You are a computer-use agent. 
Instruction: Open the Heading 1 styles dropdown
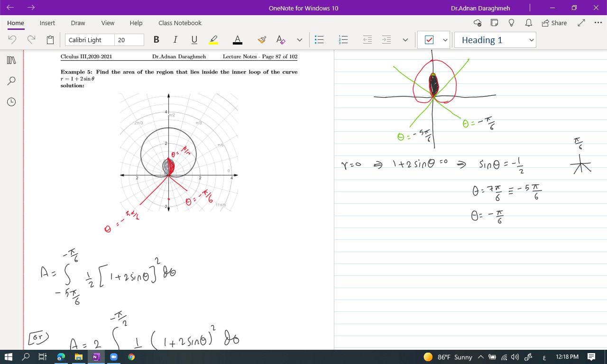coord(495,40)
